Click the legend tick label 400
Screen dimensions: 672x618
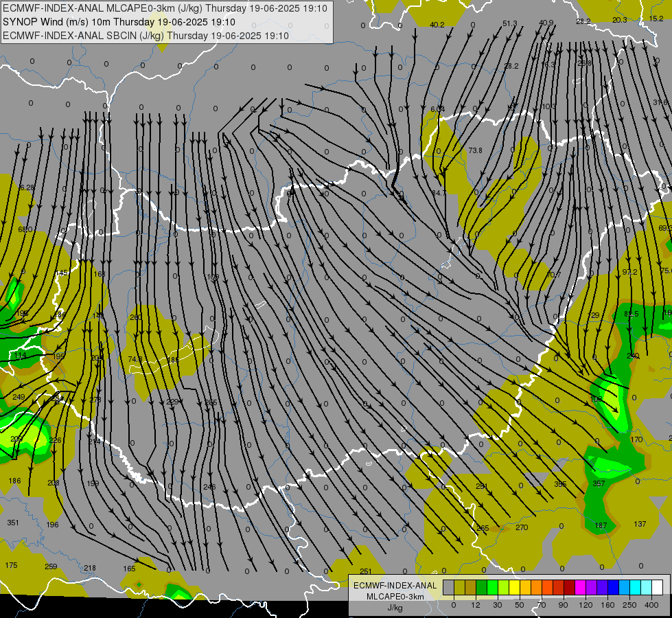tap(651, 605)
